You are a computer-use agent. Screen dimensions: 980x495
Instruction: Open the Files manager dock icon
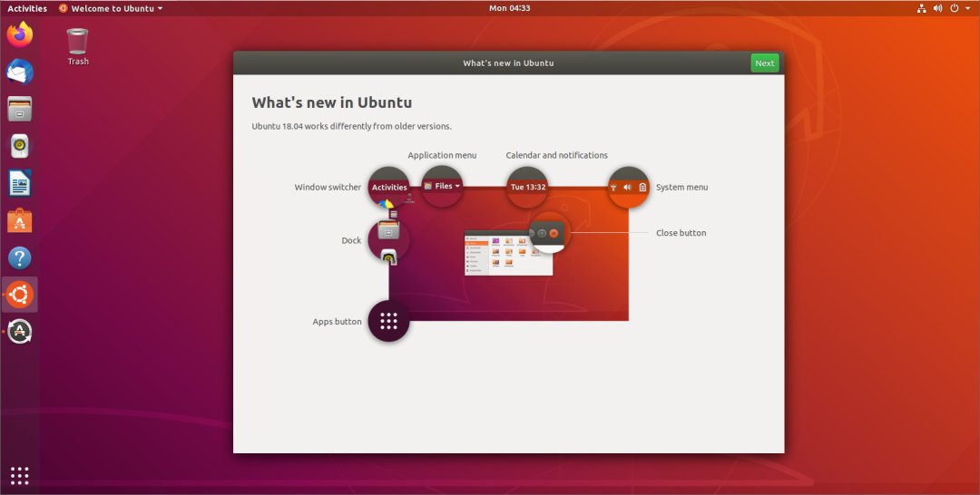tap(20, 109)
